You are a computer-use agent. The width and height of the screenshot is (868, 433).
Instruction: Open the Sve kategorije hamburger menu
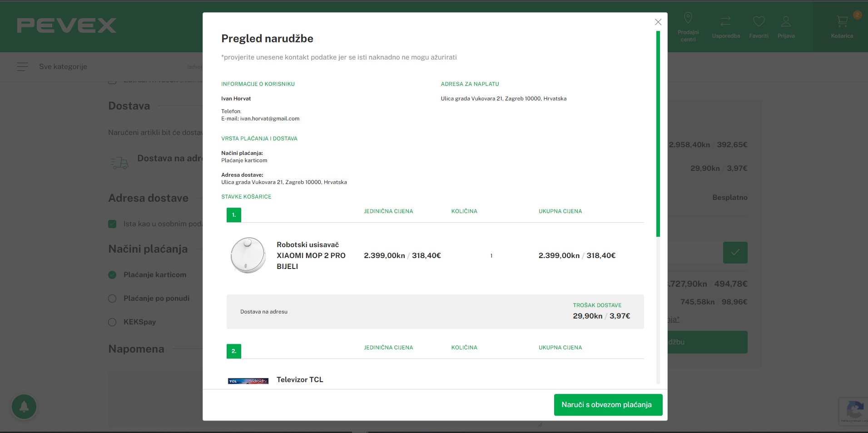(x=23, y=67)
